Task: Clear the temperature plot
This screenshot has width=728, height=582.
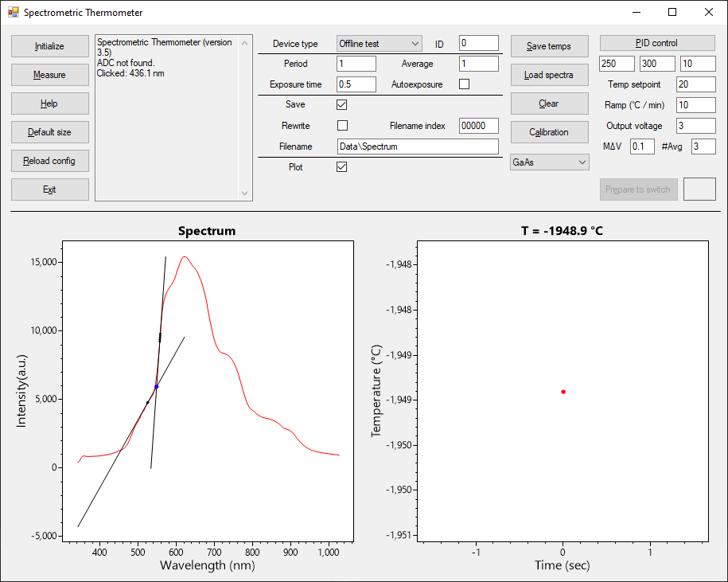Action: (x=549, y=103)
